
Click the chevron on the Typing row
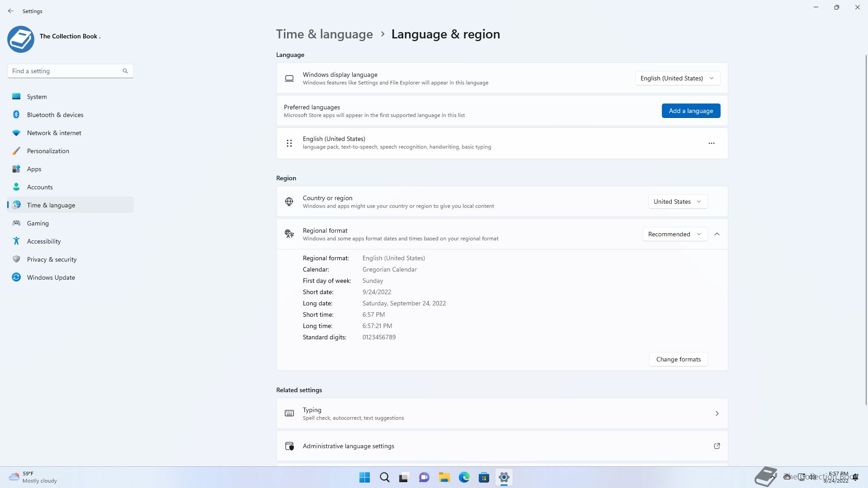(x=717, y=413)
